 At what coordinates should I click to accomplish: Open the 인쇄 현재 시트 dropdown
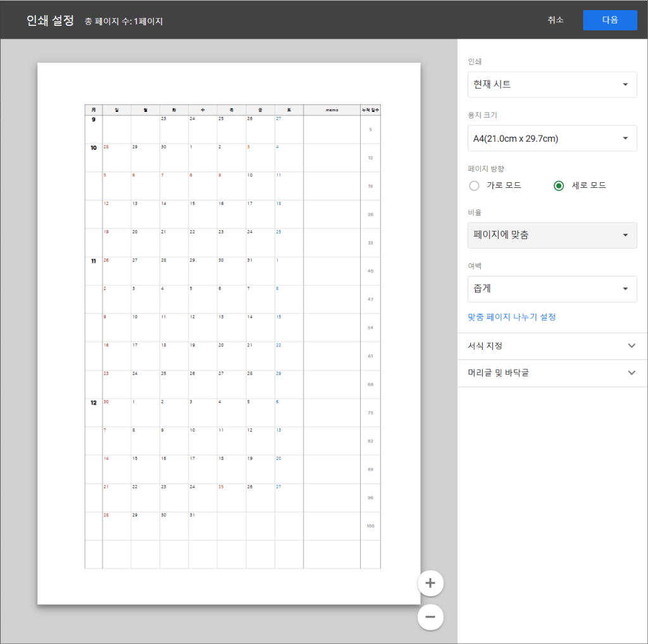coord(551,84)
